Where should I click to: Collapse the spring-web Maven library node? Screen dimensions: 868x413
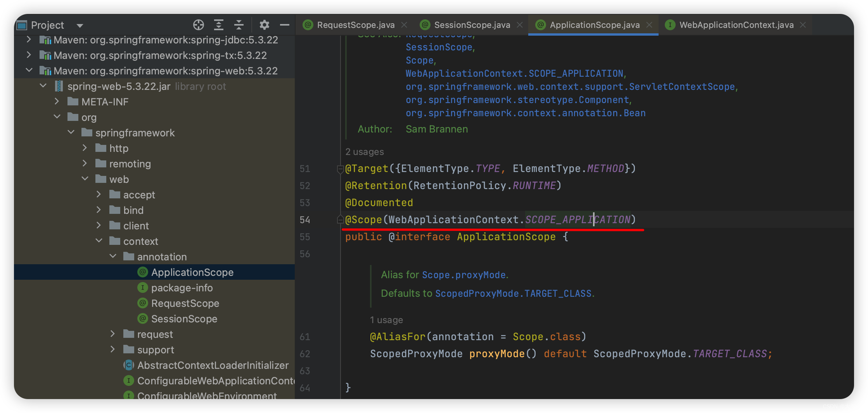29,71
